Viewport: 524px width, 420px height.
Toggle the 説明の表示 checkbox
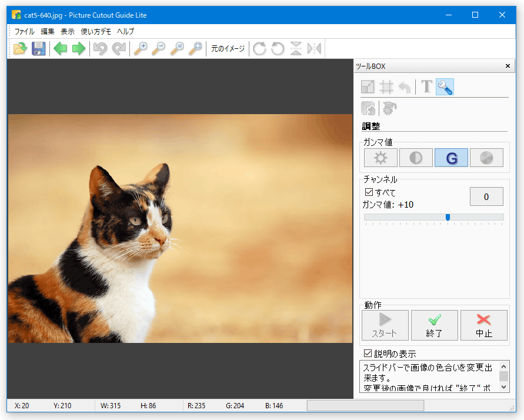click(368, 354)
